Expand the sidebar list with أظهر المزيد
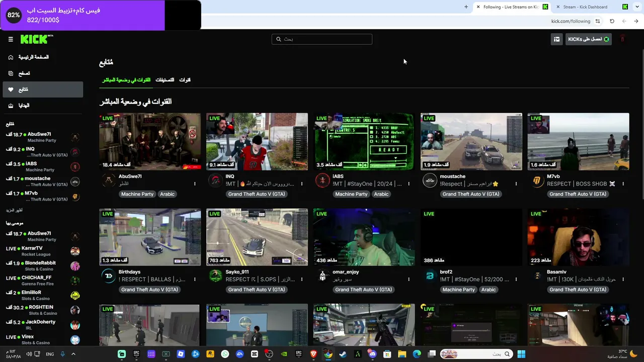Viewport: 644px width, 362px height. pos(14,210)
